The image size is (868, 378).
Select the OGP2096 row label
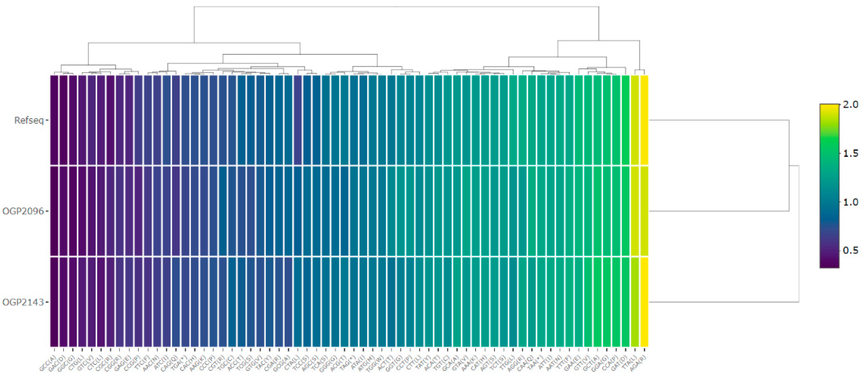coord(23,211)
